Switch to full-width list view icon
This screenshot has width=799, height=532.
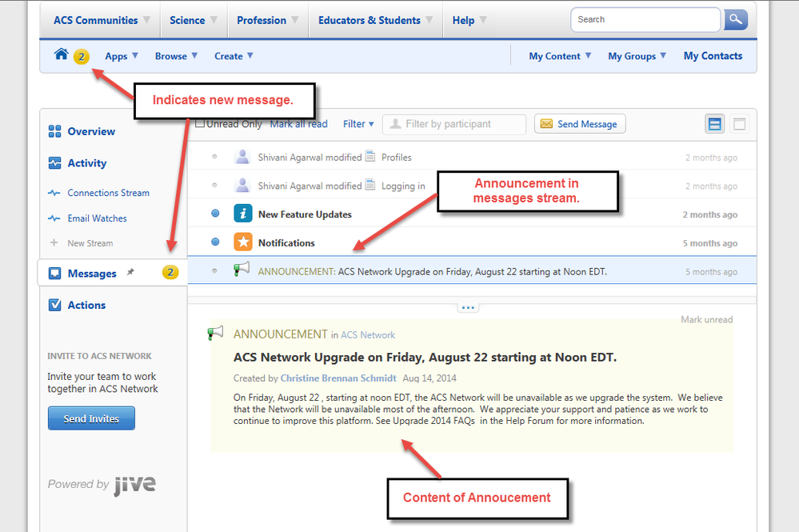pyautogui.click(x=740, y=124)
